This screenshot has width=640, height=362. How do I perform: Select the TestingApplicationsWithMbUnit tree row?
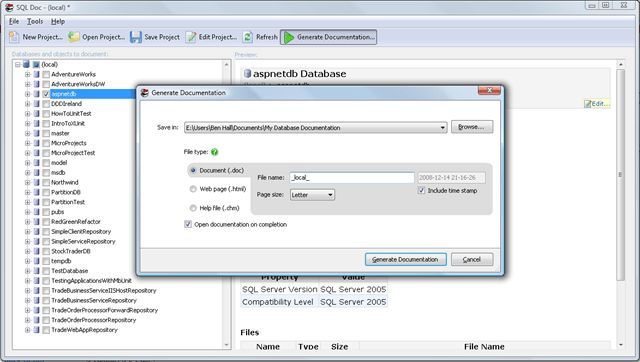91,280
